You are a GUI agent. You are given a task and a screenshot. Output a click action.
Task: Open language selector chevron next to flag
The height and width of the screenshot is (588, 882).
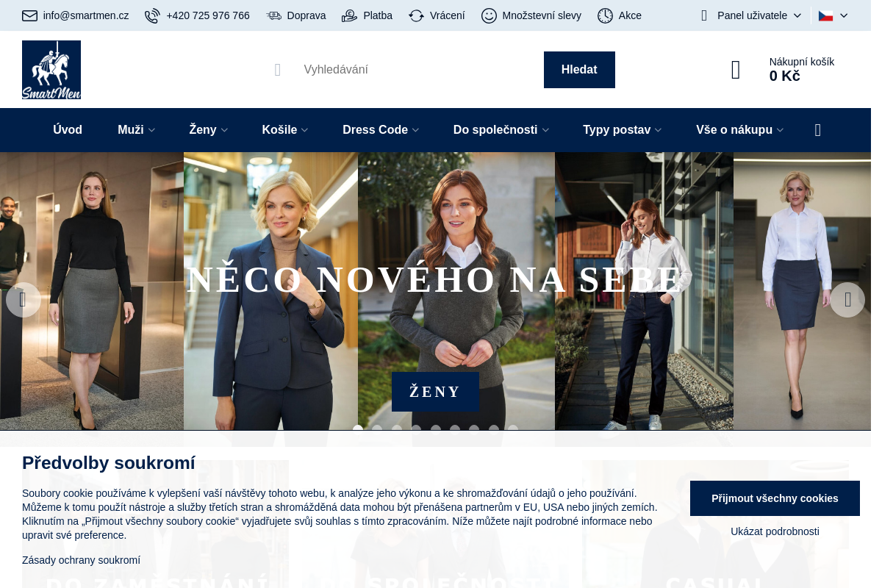pos(844,15)
